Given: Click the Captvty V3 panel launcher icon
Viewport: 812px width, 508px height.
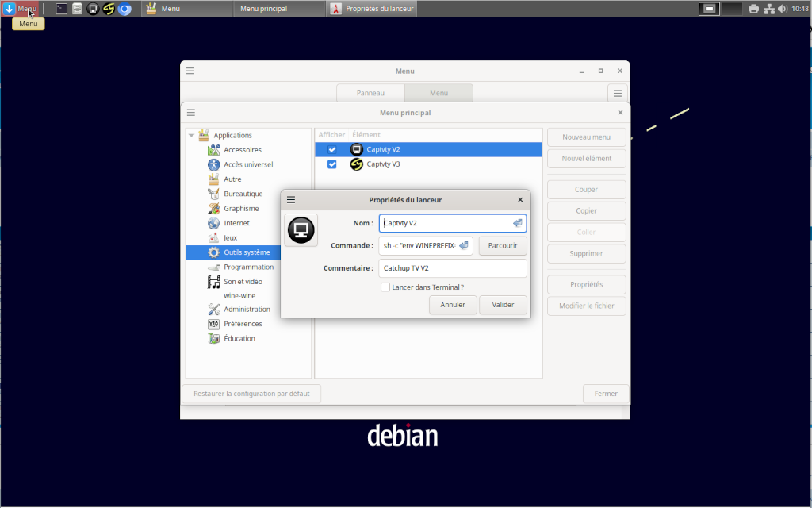Looking at the screenshot, I should tap(109, 9).
